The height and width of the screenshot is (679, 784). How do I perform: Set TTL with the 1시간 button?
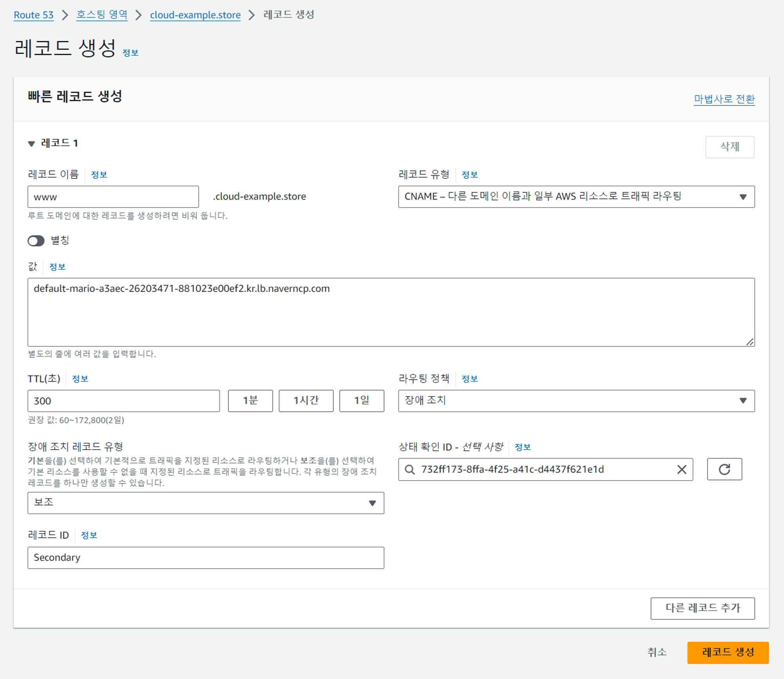tap(306, 400)
